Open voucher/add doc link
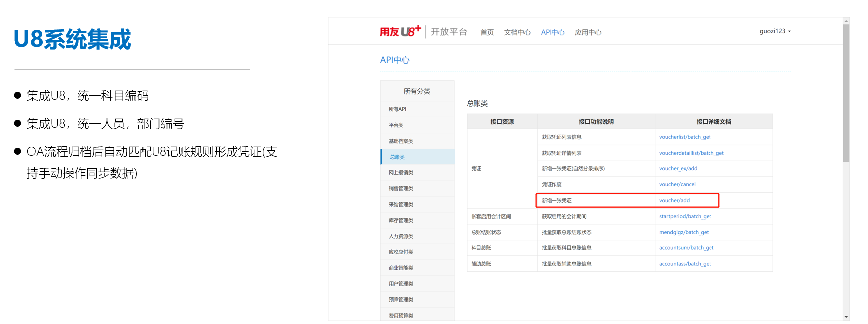The width and height of the screenshot is (868, 324). click(x=674, y=200)
